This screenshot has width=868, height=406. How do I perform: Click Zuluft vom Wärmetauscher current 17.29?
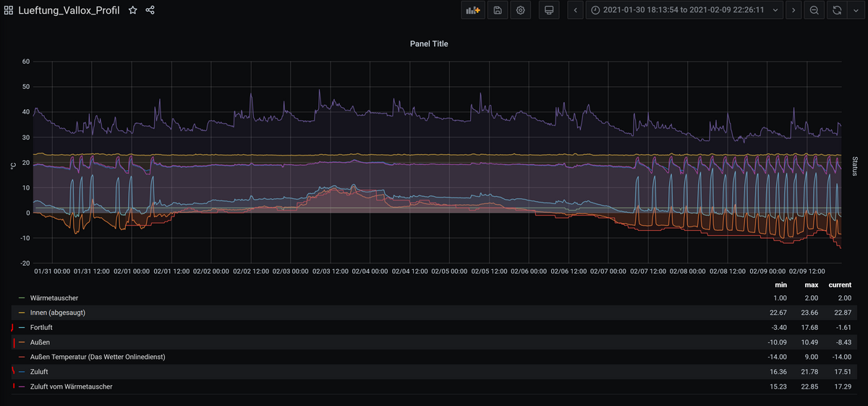[841, 386]
